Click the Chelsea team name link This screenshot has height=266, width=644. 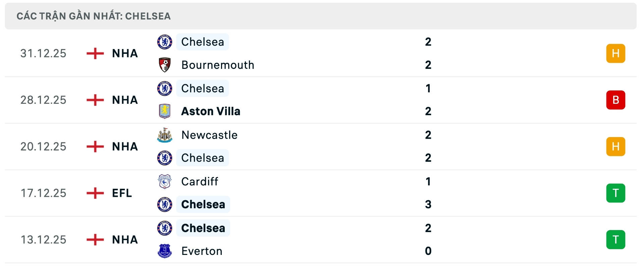[202, 42]
